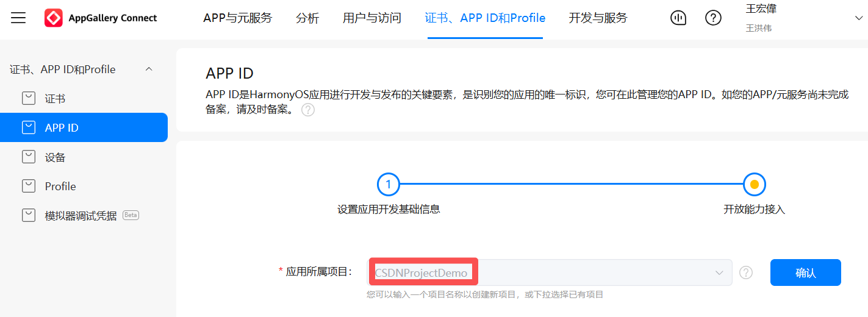Open the 开发与服务 menu
This screenshot has height=317, width=868.
tap(598, 18)
